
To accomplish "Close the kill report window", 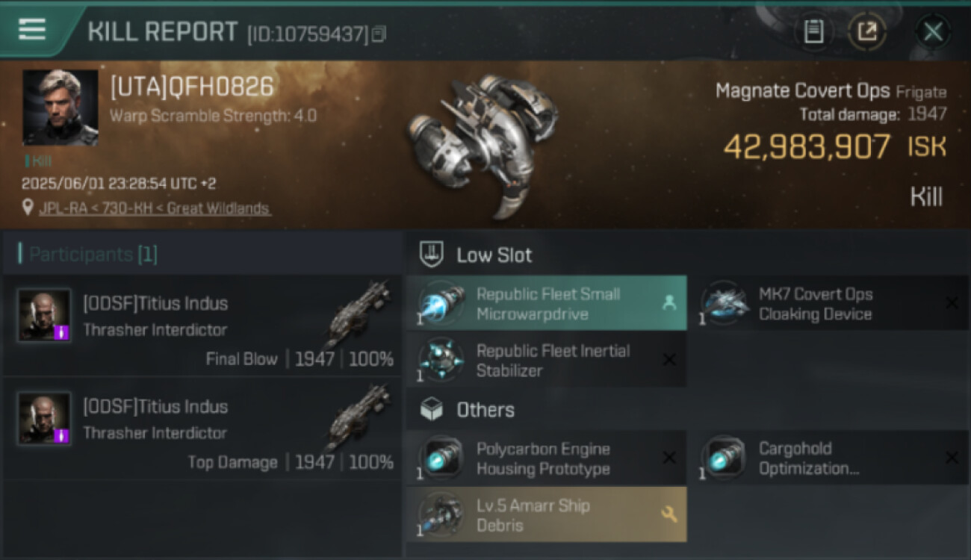I will click(933, 31).
